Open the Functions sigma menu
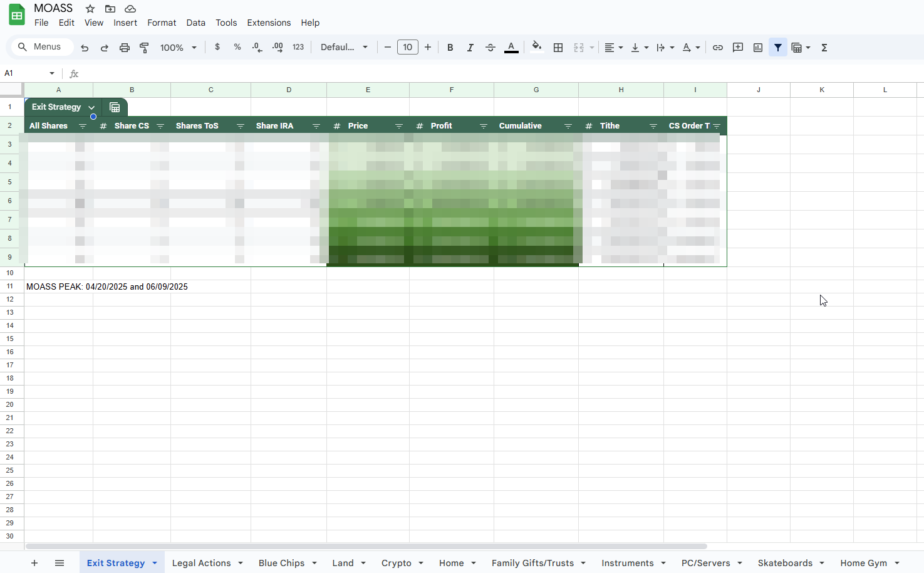 [824, 48]
